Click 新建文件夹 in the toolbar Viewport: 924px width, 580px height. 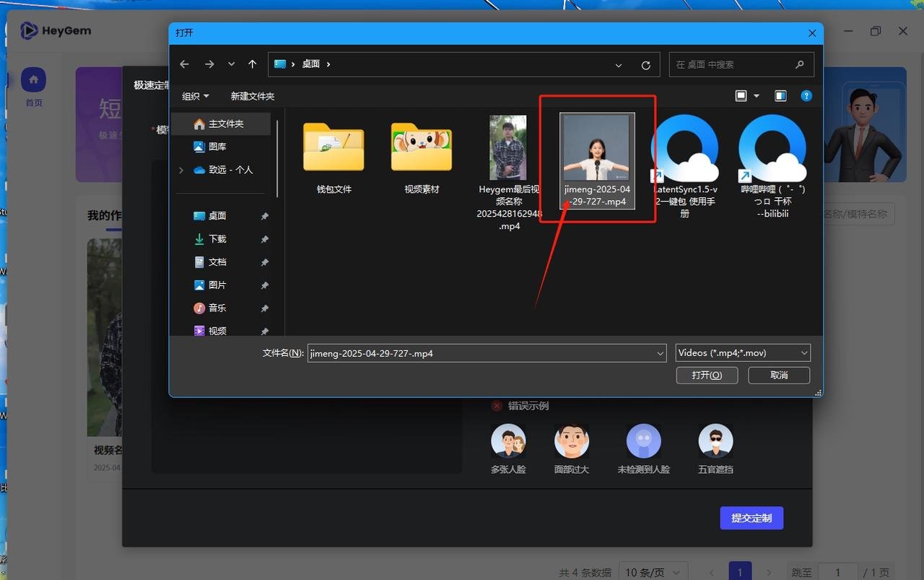click(253, 96)
